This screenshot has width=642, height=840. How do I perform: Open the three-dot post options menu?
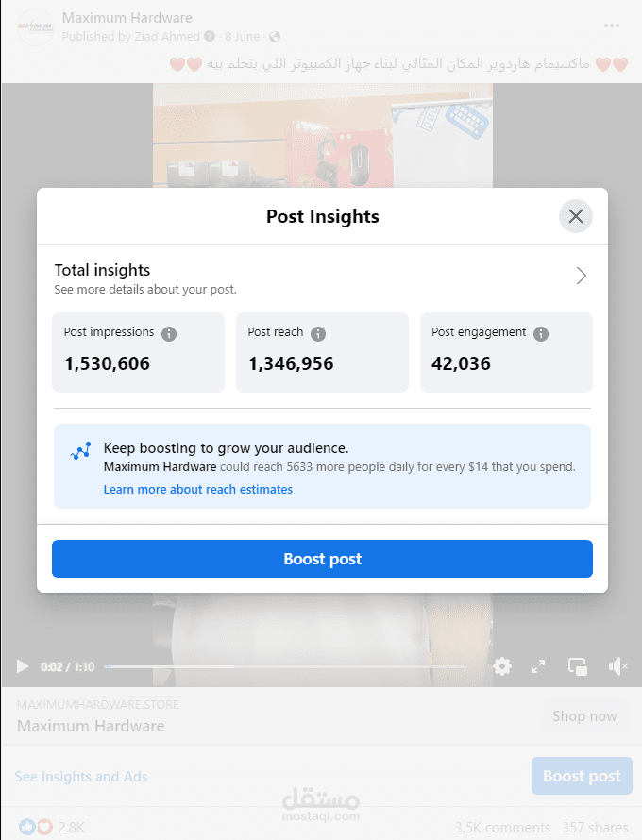click(x=612, y=25)
